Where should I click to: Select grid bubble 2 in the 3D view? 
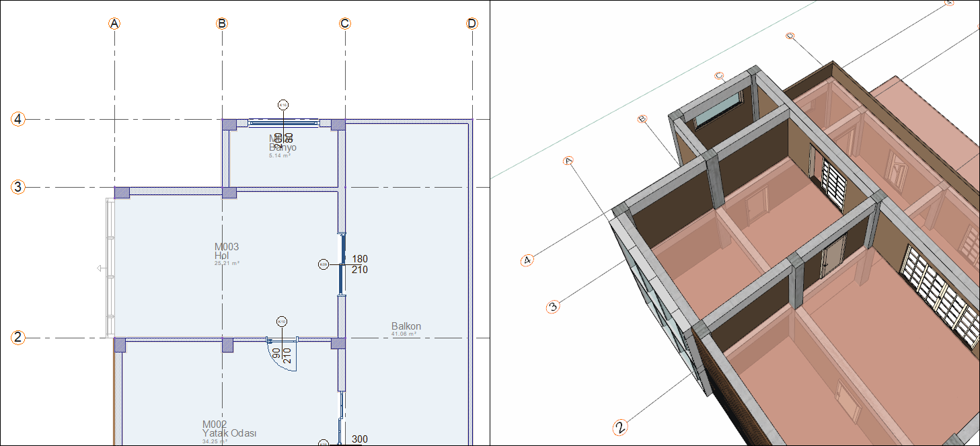(x=621, y=426)
